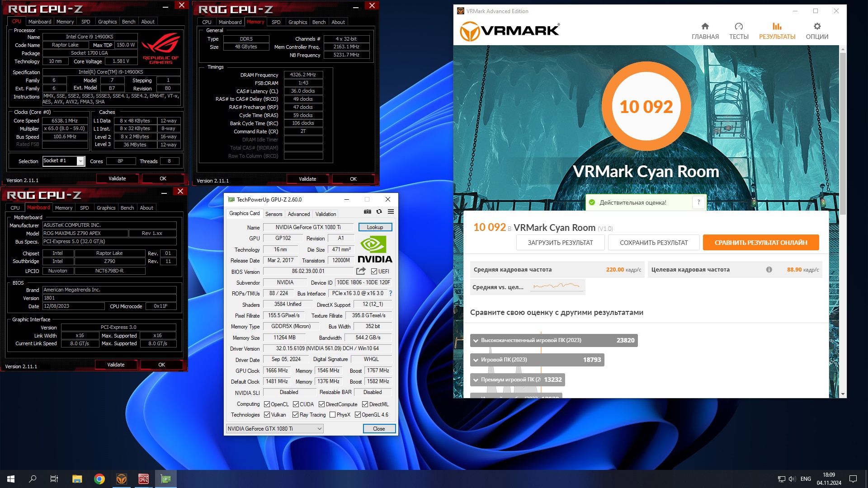Toggle the OpenGL 4.6 checkbox

pos(358,415)
